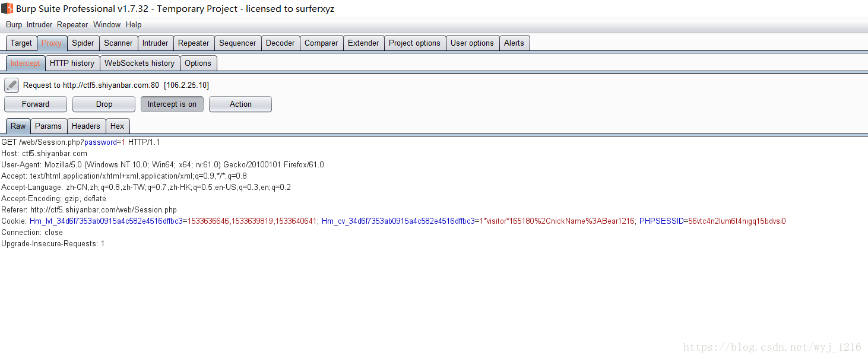Click the Accept-Encoding: gzip, deflate line
868x359 pixels.
point(54,199)
